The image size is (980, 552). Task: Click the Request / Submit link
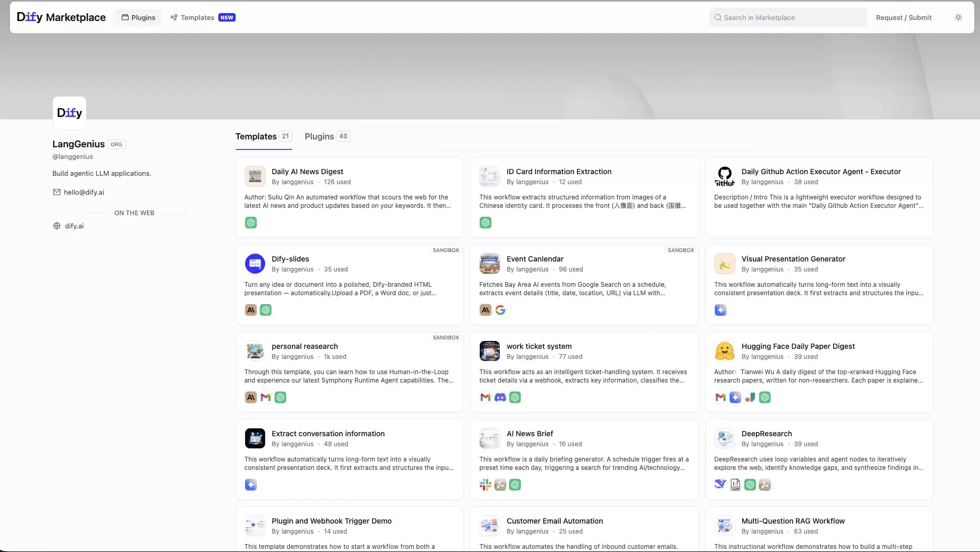[x=904, y=17]
